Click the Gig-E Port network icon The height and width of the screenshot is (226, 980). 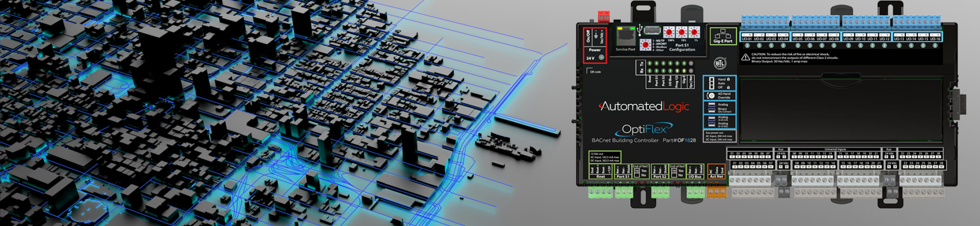tap(722, 32)
